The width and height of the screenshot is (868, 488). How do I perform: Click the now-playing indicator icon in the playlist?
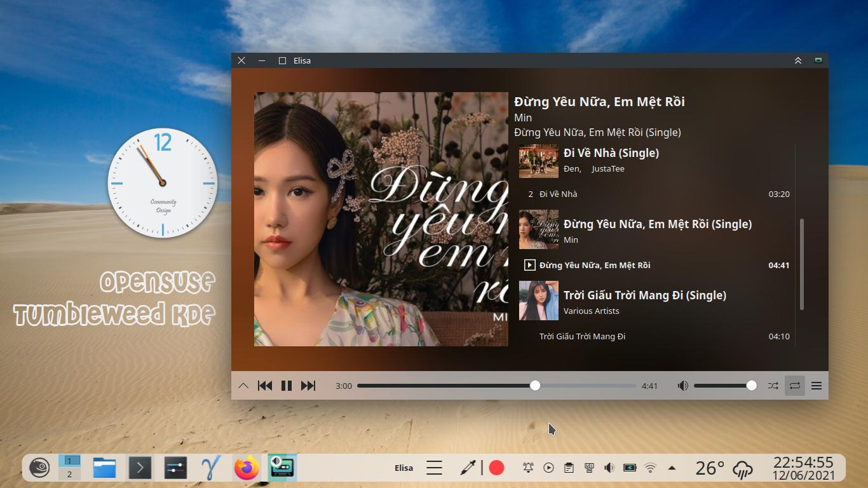(x=529, y=265)
